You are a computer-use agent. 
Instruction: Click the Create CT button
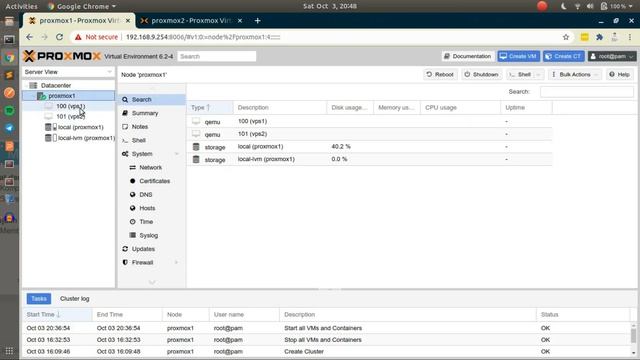tap(563, 56)
